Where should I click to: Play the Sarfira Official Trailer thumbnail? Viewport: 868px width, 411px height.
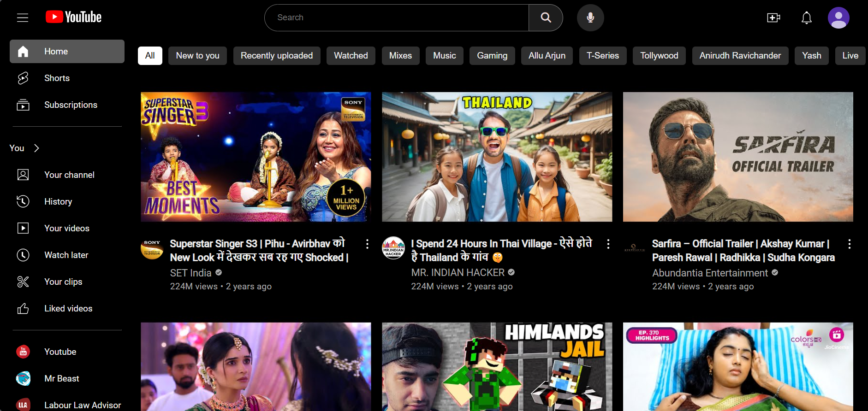737,157
